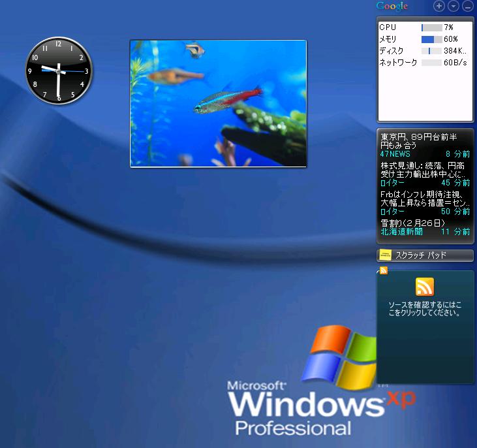The height and width of the screenshot is (448, 477).
Task: Click the 384K.. disk value
Action: tap(455, 51)
